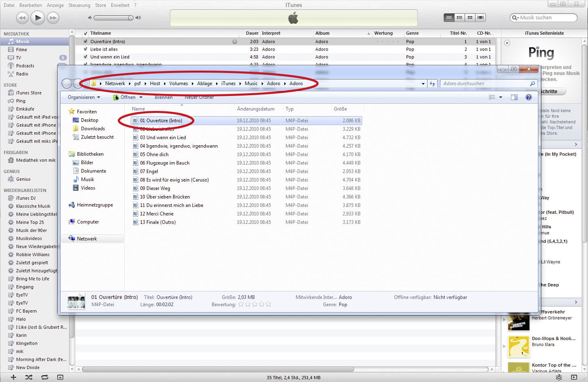The width and height of the screenshot is (588, 382).
Task: Select Downloads in Explorer Favoriten
Action: click(x=93, y=129)
